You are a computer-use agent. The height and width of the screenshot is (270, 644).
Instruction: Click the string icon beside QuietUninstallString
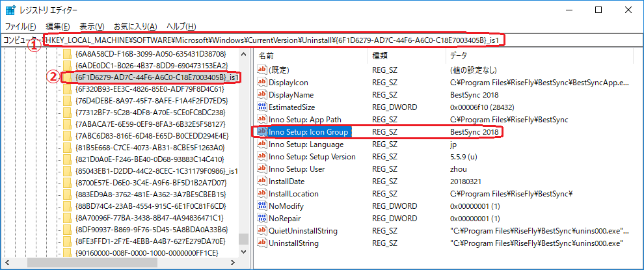click(262, 230)
